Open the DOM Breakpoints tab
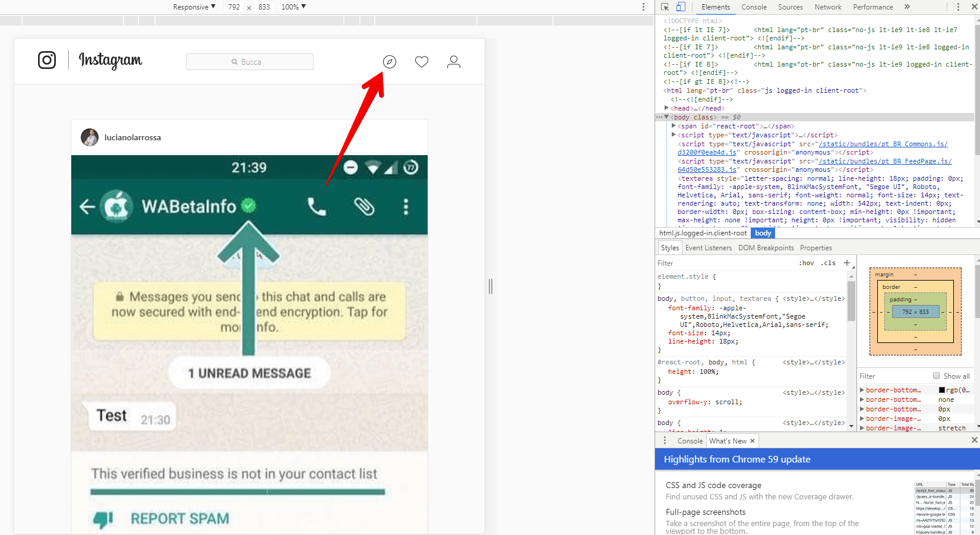This screenshot has width=980, height=535. click(766, 248)
